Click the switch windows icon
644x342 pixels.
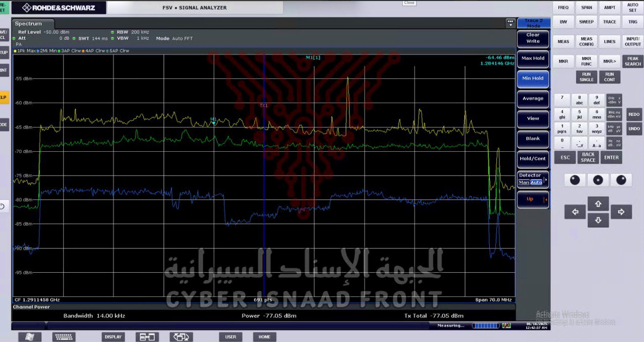point(181,337)
